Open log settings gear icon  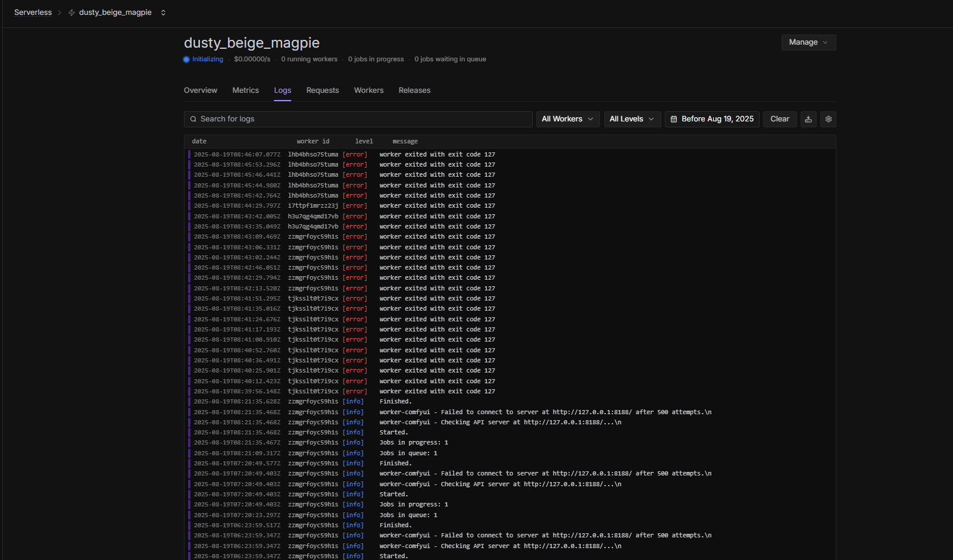click(828, 119)
